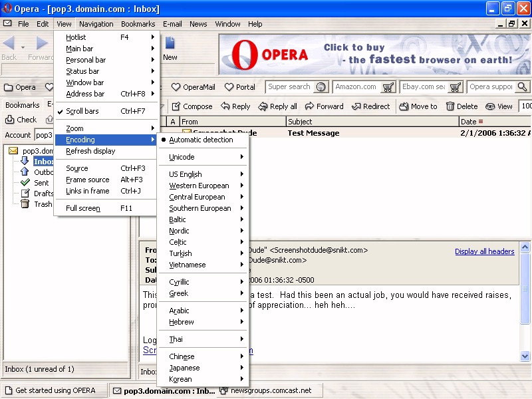Open the Account dropdown field
This screenshot has height=399, width=532.
(44, 135)
